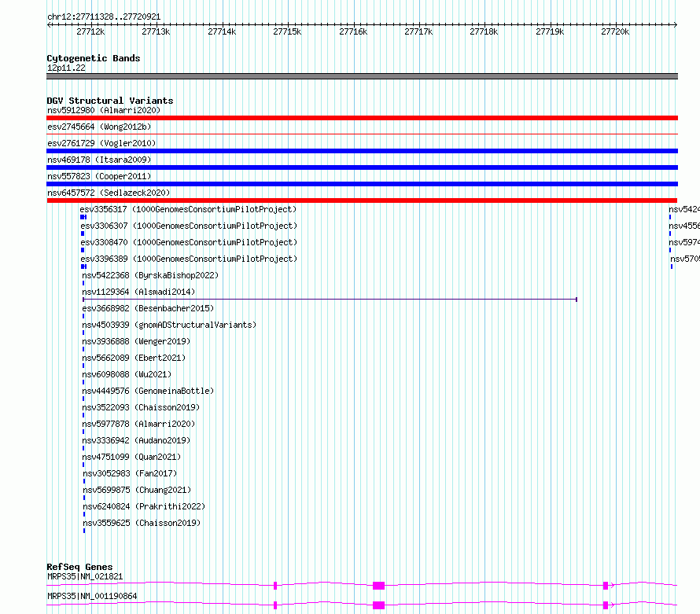Image resolution: width=700 pixels, height=614 pixels.
Task: Click nsv3936888 (Wenger2019) label
Action: point(136,341)
